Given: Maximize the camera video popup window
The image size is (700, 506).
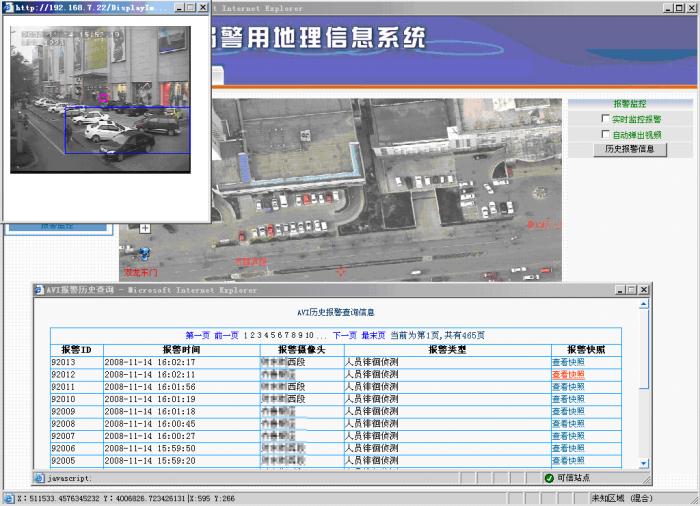Looking at the screenshot, I should tap(190, 7).
